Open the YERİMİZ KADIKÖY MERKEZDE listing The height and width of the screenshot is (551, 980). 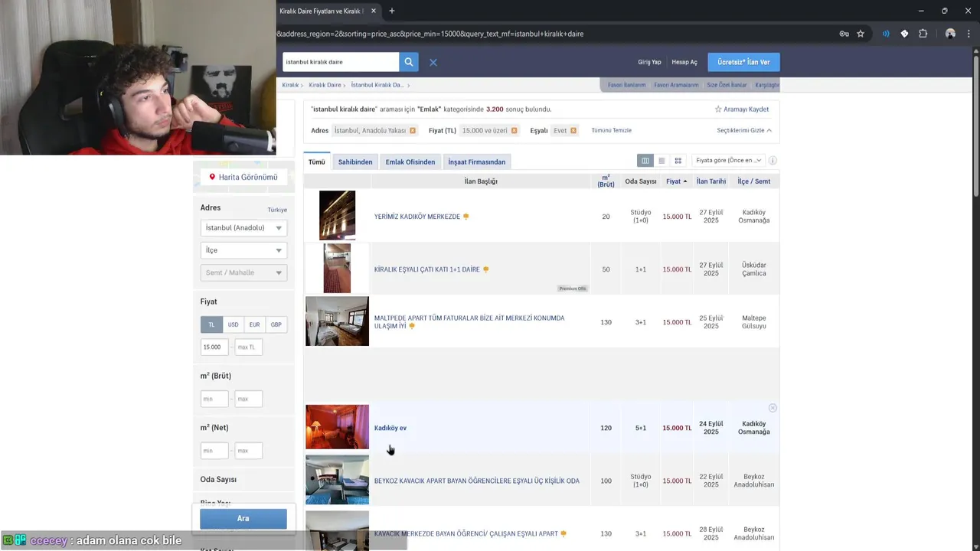(x=417, y=217)
